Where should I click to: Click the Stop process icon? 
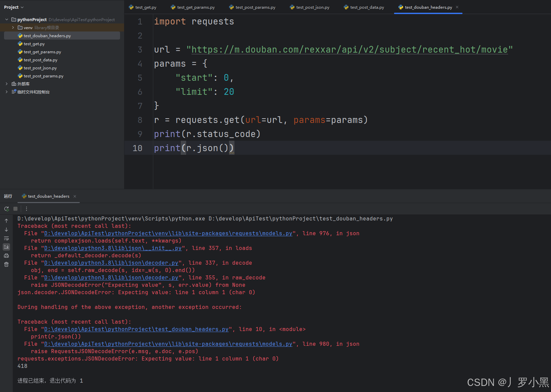[15, 209]
